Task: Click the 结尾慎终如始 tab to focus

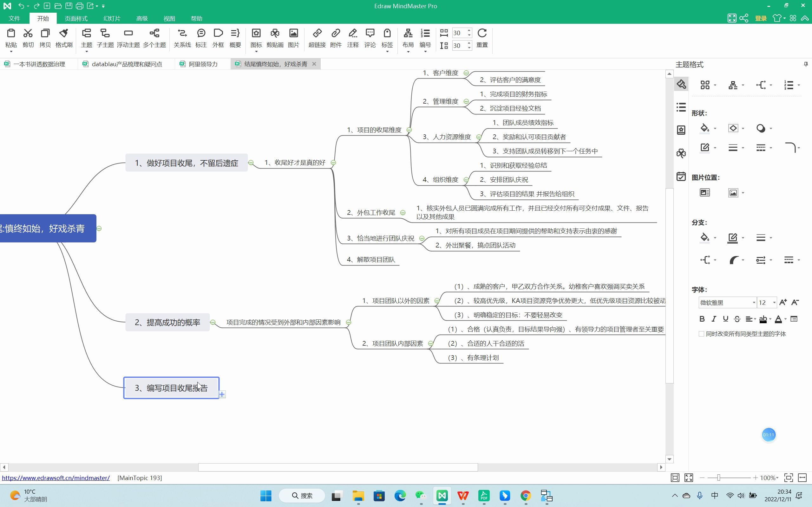Action: [x=272, y=63]
